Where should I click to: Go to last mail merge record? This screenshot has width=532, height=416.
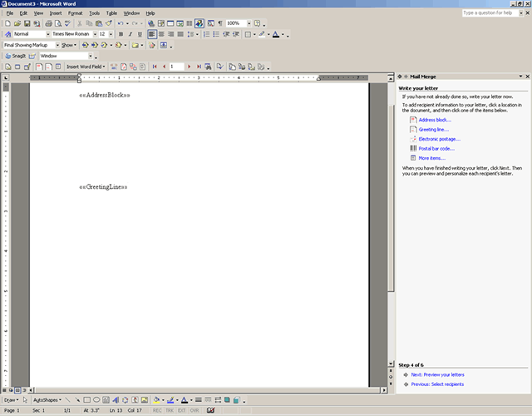[199, 67]
